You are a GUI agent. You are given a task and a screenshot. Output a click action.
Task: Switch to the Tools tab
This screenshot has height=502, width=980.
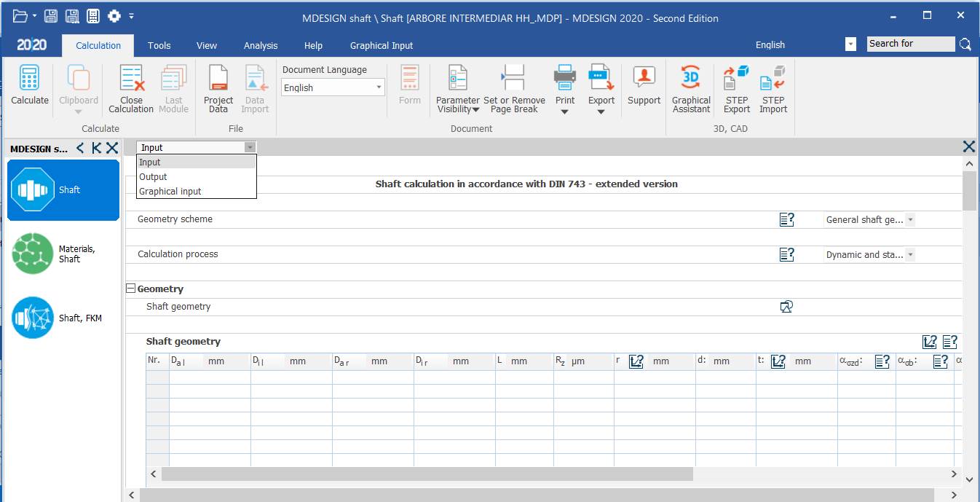click(x=159, y=45)
